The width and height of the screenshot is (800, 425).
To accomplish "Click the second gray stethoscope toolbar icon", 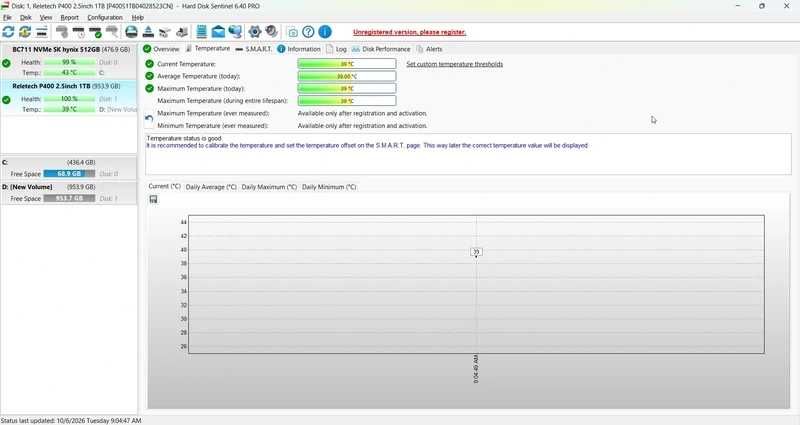I will (112, 32).
